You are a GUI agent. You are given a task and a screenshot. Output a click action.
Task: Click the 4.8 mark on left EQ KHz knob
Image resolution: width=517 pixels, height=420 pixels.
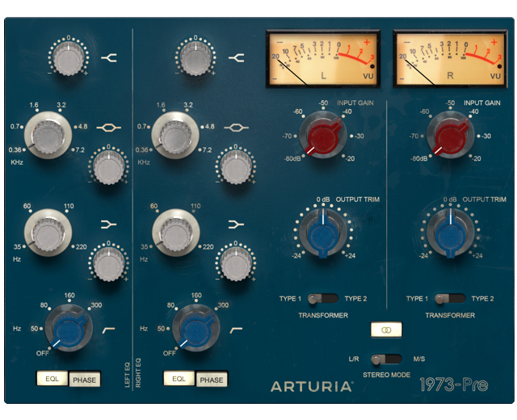82,127
